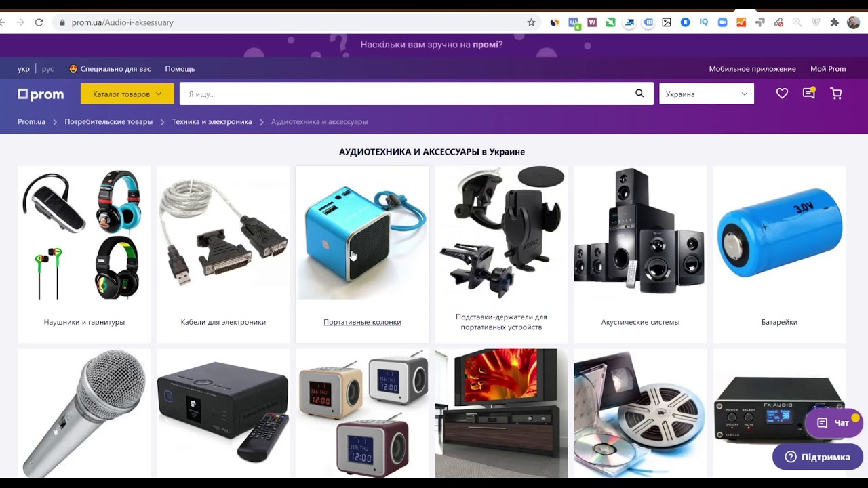Click the headphones and headsets thumbnail
Image resolution: width=868 pixels, height=488 pixels.
click(x=84, y=233)
